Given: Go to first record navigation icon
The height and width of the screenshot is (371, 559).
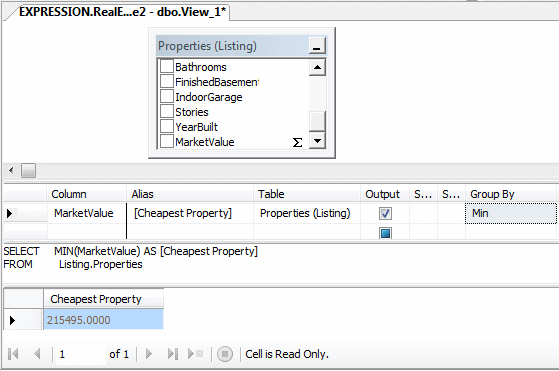Looking at the screenshot, I should (13, 354).
